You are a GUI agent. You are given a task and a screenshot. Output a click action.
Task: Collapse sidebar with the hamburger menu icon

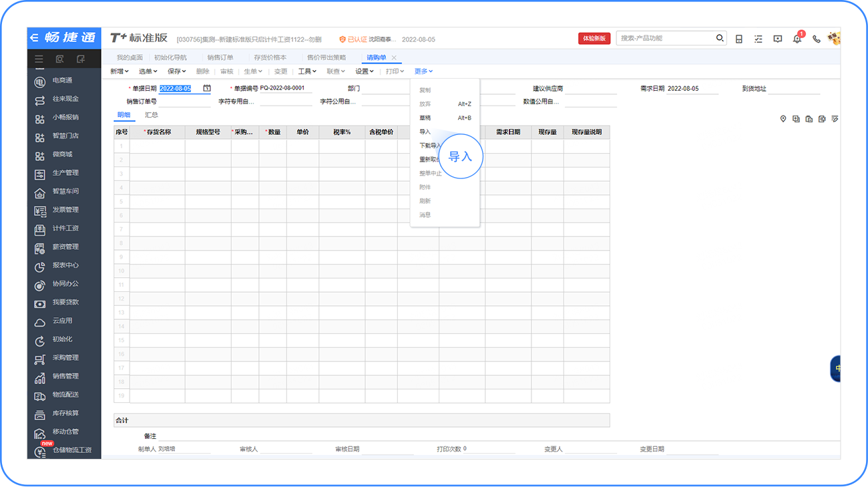click(x=39, y=59)
